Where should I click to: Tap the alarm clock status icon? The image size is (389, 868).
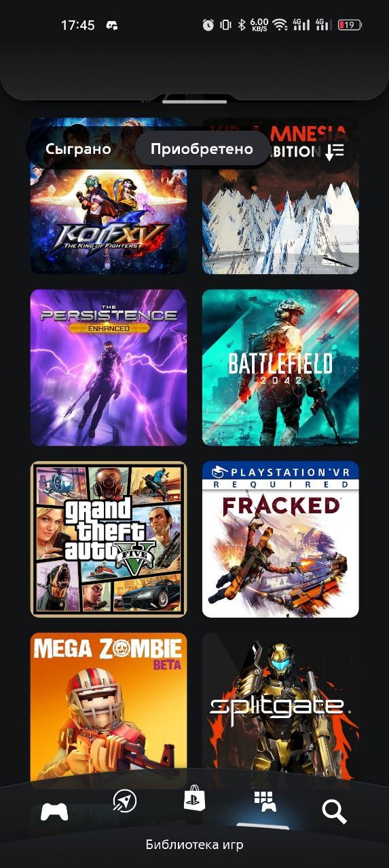click(208, 25)
